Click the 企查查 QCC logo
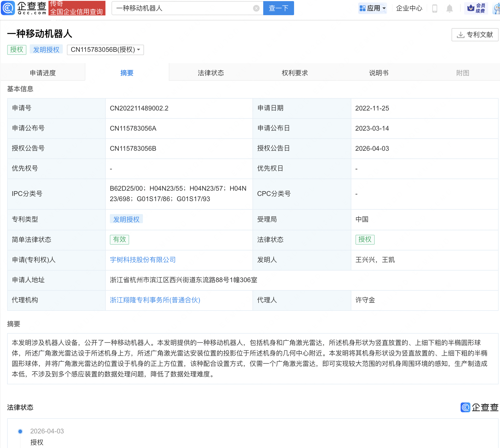Screen dimensions: 500x448 coord(23,8)
